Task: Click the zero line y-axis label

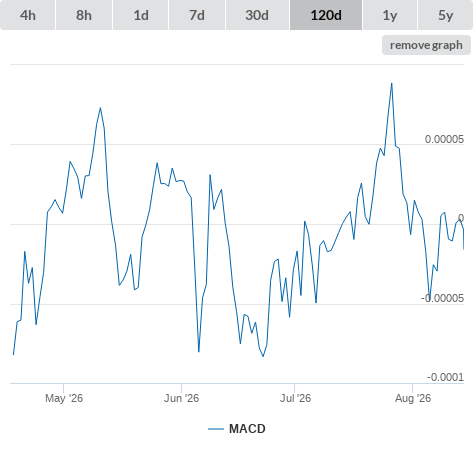Action: [x=461, y=218]
